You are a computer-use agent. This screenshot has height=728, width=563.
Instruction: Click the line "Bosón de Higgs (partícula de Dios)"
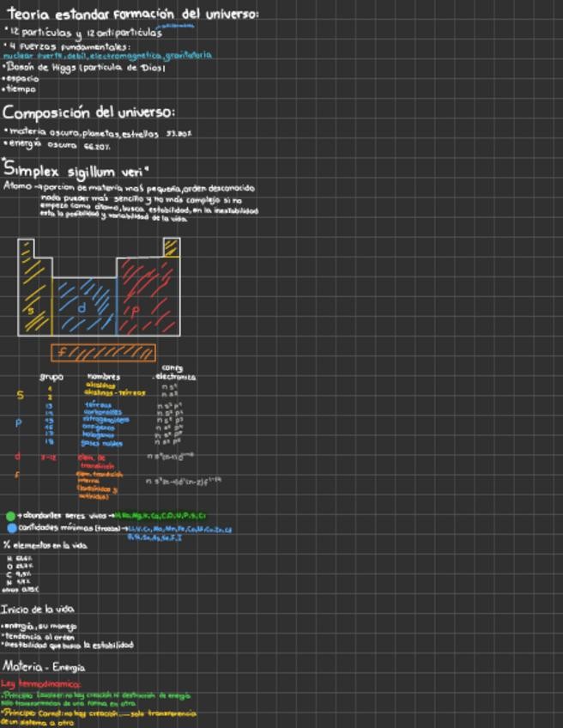83,68
